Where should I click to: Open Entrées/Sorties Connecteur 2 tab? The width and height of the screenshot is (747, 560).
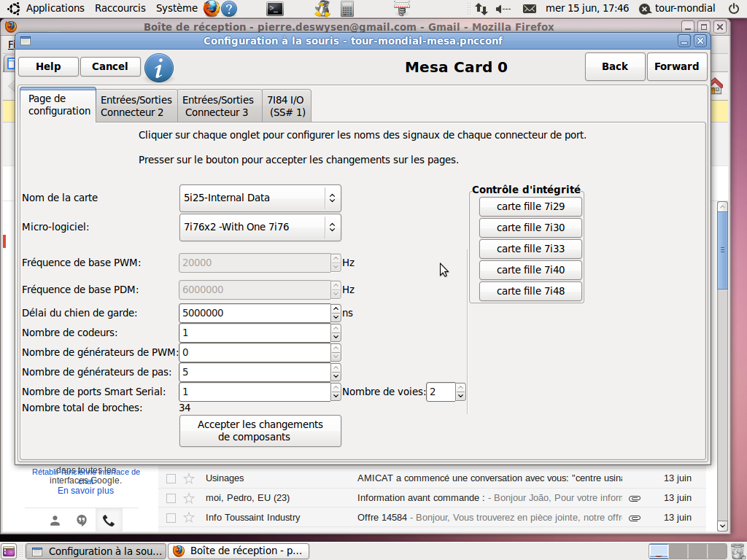(x=136, y=106)
